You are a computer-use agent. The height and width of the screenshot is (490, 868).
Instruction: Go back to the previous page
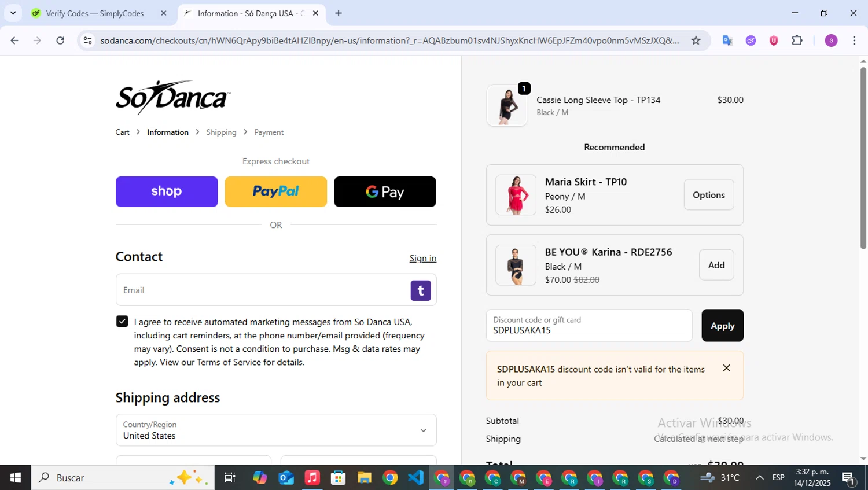coord(14,40)
